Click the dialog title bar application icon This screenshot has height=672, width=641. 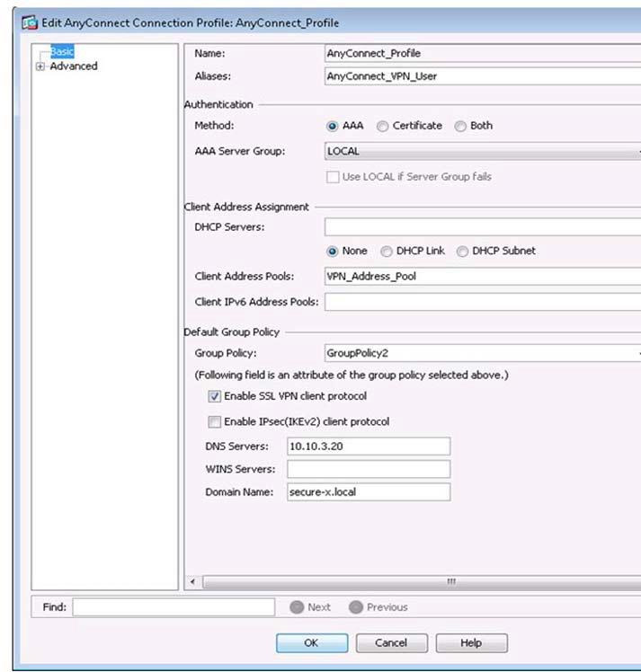[x=31, y=21]
